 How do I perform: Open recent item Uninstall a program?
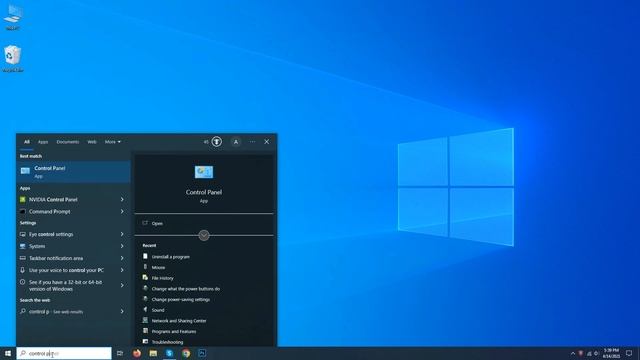171,257
